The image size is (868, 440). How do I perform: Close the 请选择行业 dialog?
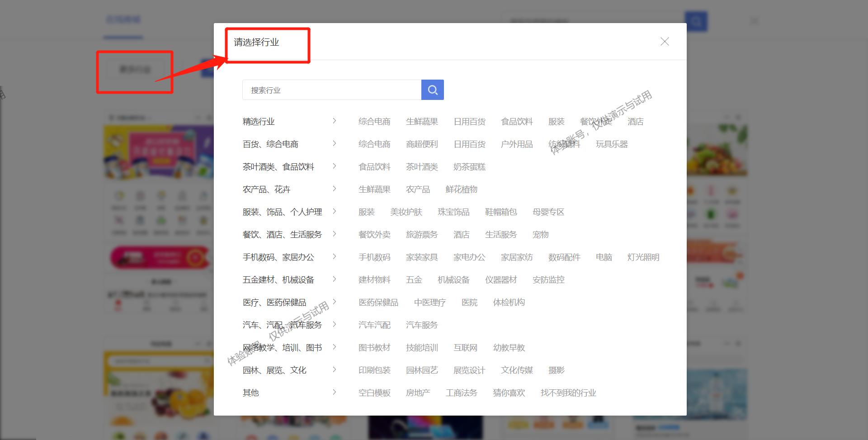pyautogui.click(x=664, y=41)
